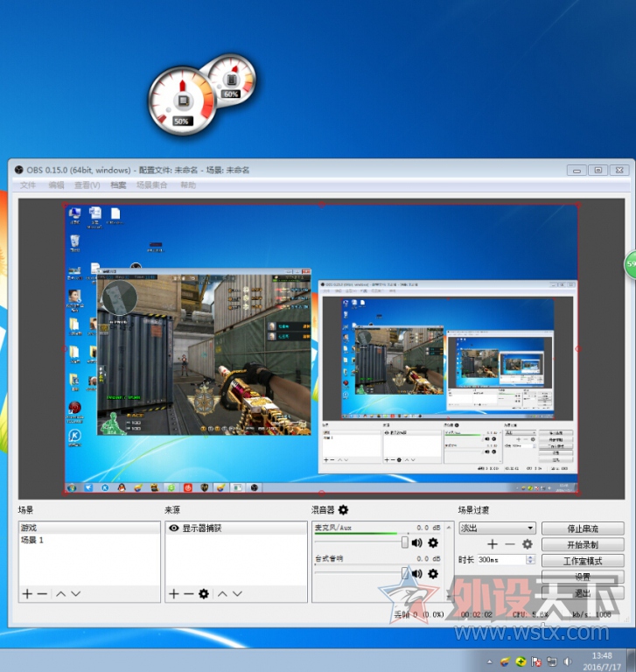
Task: Click the kb/s: 1008 bitrate status
Action: pos(591,614)
